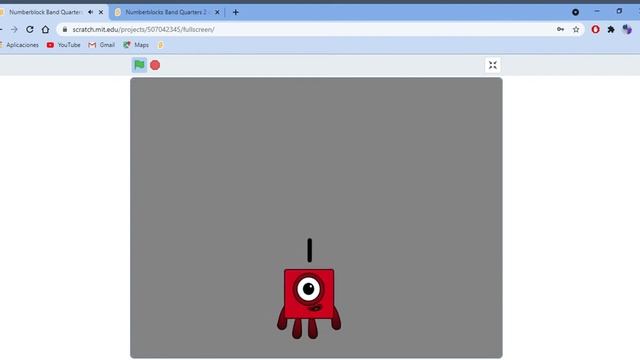Click the black circle media indicator in title bar
This screenshot has height=360, width=640.
[x=576, y=12]
